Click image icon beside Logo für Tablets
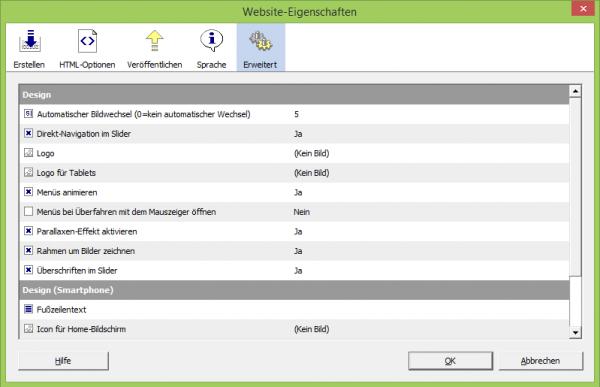This screenshot has width=600, height=387. tap(28, 172)
